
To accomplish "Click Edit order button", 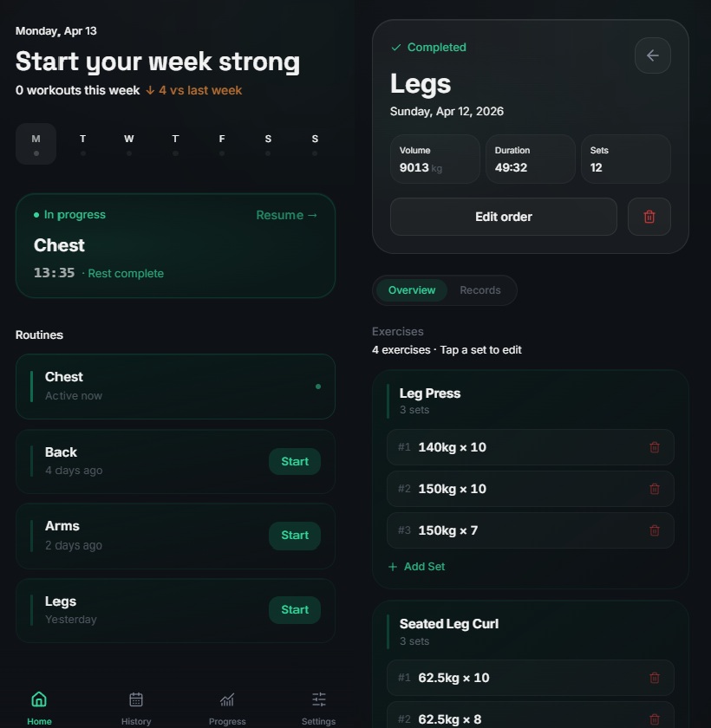I will tap(504, 217).
